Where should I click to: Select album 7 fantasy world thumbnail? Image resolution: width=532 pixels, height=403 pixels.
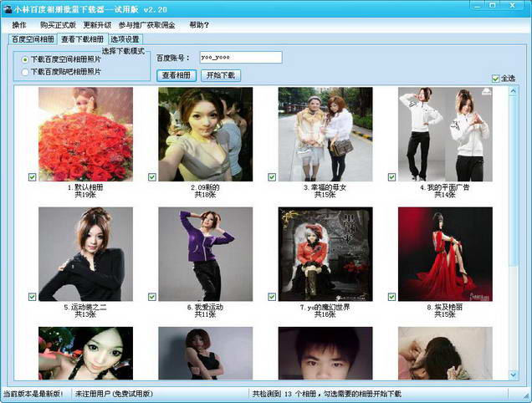[325, 254]
